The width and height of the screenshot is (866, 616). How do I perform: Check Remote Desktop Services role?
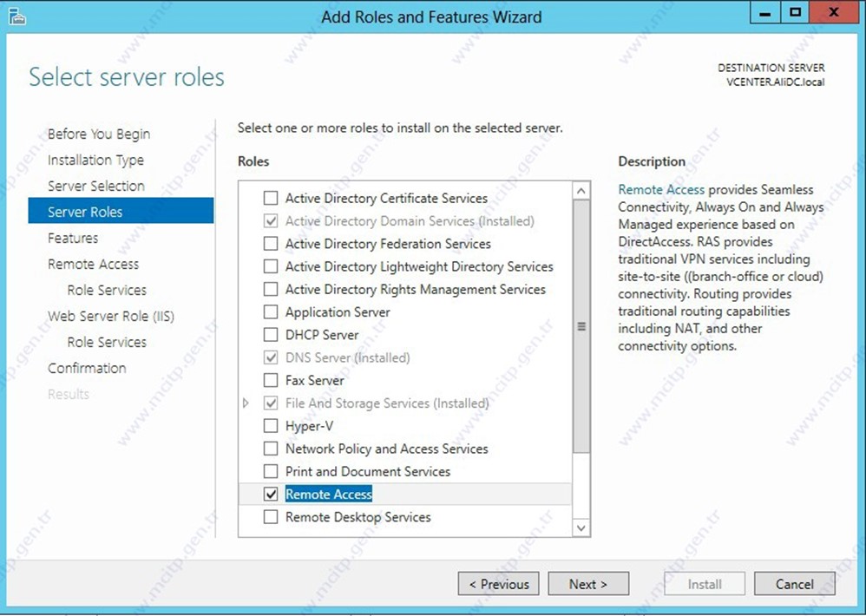271,517
